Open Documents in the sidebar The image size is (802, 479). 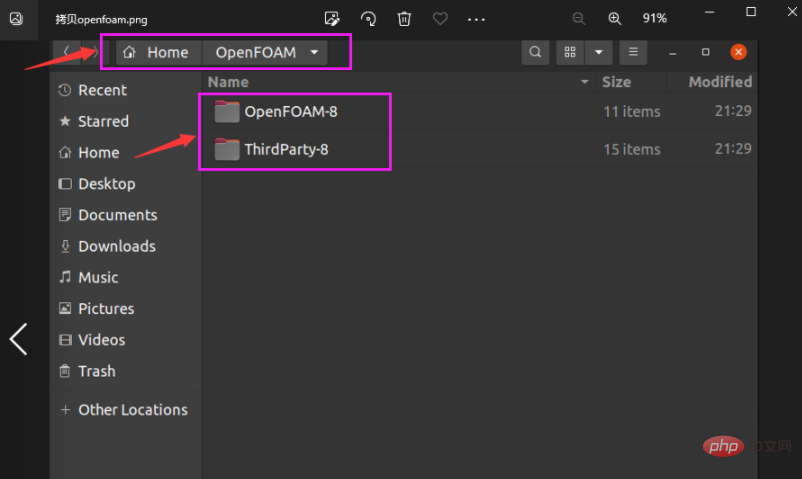tap(126, 215)
